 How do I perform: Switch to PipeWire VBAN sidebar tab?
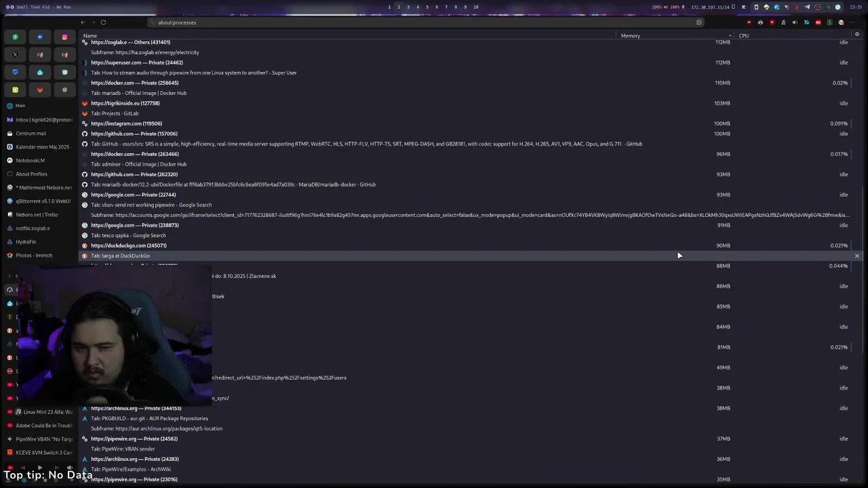39,439
